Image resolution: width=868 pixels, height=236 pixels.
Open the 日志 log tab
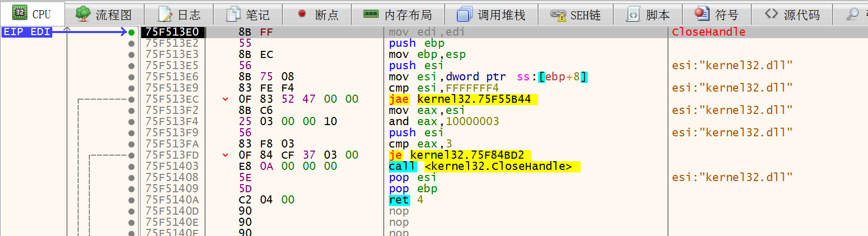(179, 14)
